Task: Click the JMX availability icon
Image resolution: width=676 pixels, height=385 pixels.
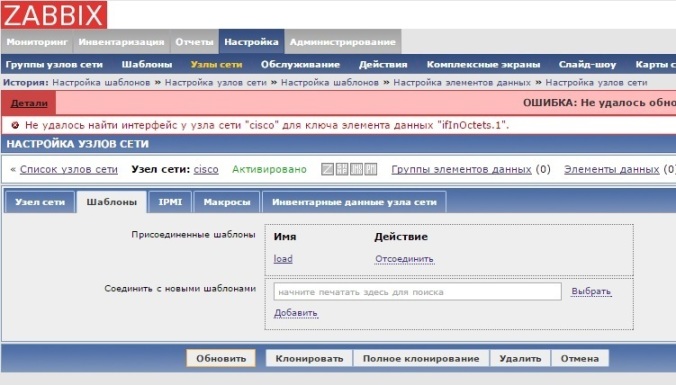Action: click(357, 169)
